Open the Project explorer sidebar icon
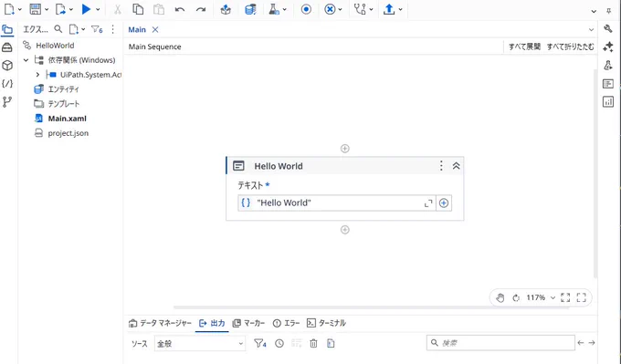Image resolution: width=621 pixels, height=364 pixels. 7,30
